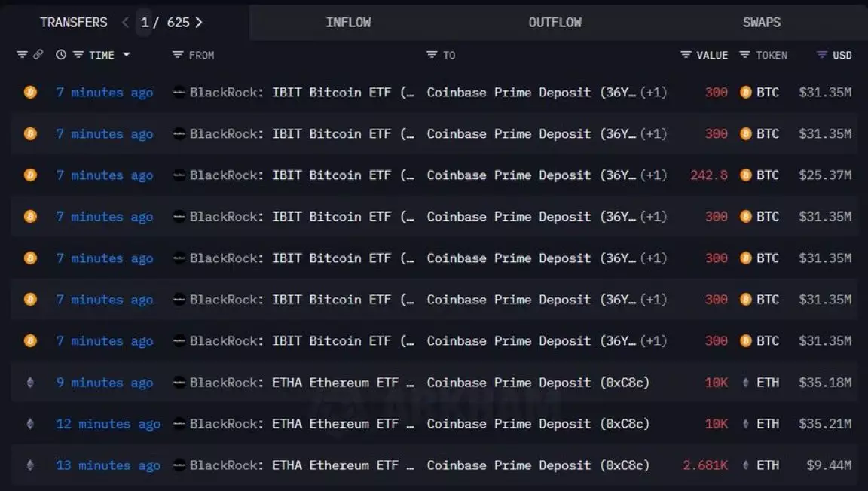Click the Ethereum chain icon on 12-minute row
The height and width of the screenshot is (491, 868).
tap(30, 424)
